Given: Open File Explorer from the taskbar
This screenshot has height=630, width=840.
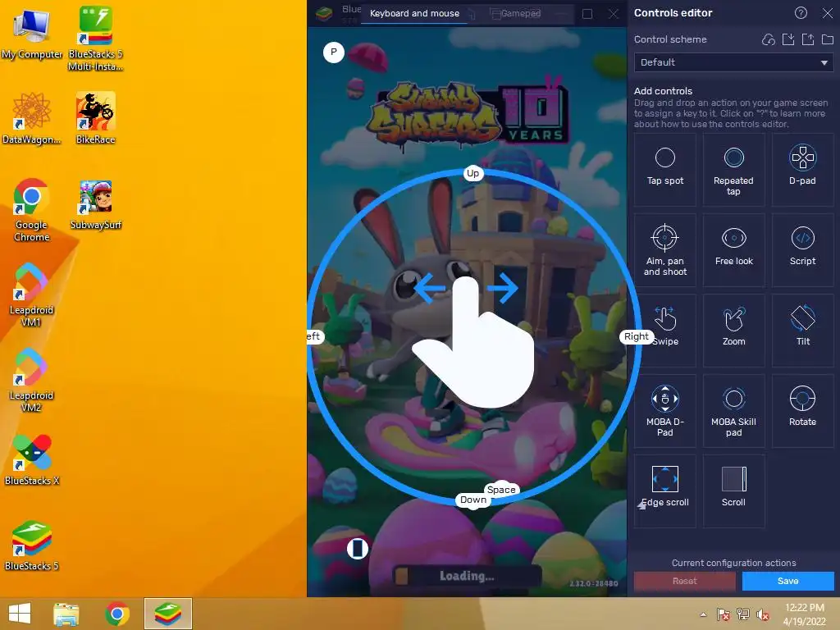Looking at the screenshot, I should [66, 614].
